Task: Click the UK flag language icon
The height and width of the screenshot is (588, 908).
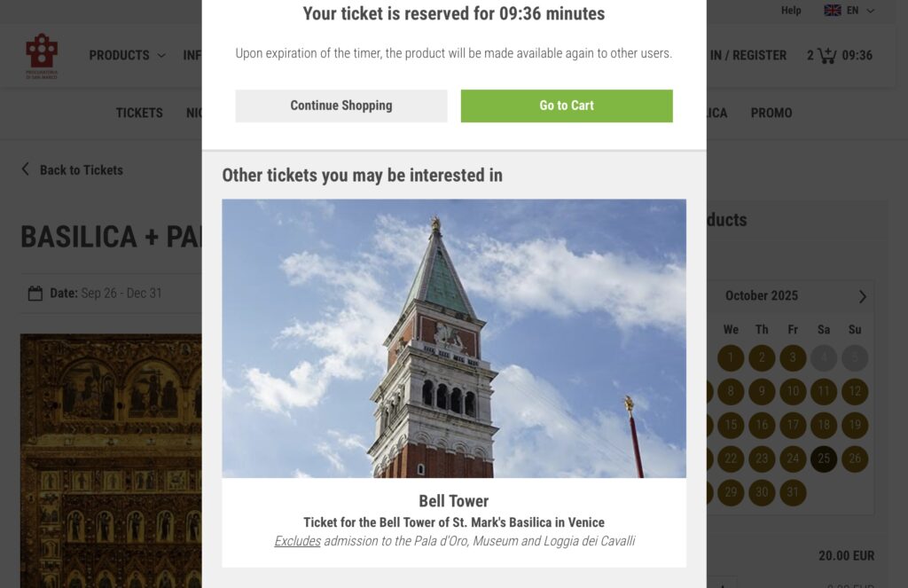Action: click(833, 11)
